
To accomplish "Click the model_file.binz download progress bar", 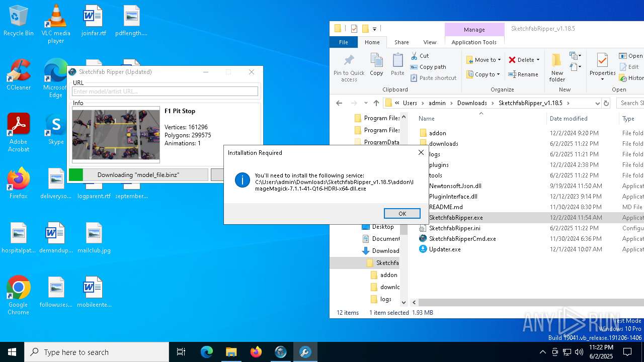I will click(x=138, y=174).
